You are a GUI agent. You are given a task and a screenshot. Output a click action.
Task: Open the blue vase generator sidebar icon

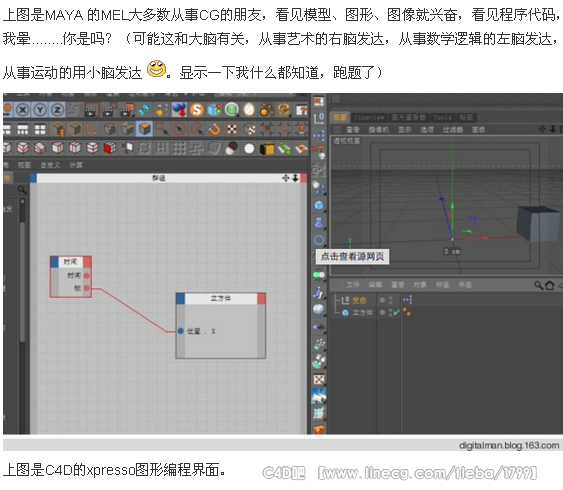point(319,223)
